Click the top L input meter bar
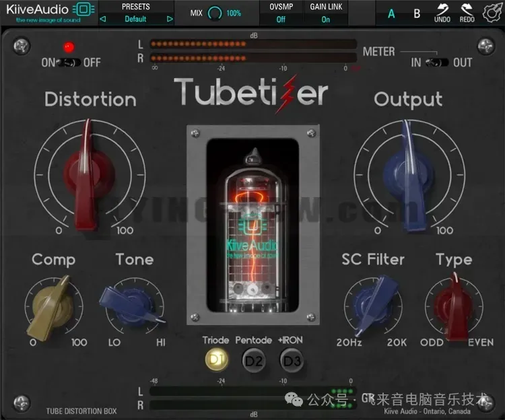The image size is (505, 420). coord(253,44)
